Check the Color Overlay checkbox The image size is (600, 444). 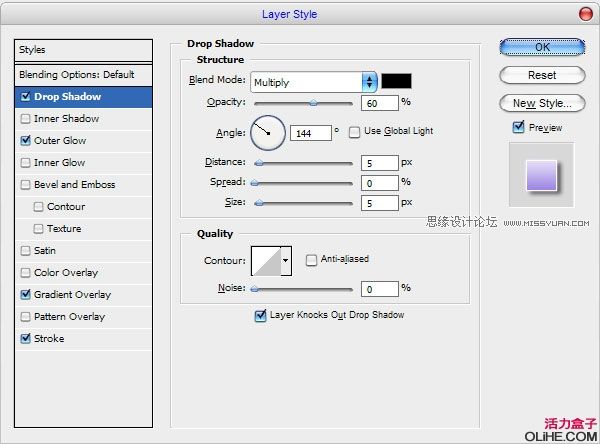coord(26,273)
